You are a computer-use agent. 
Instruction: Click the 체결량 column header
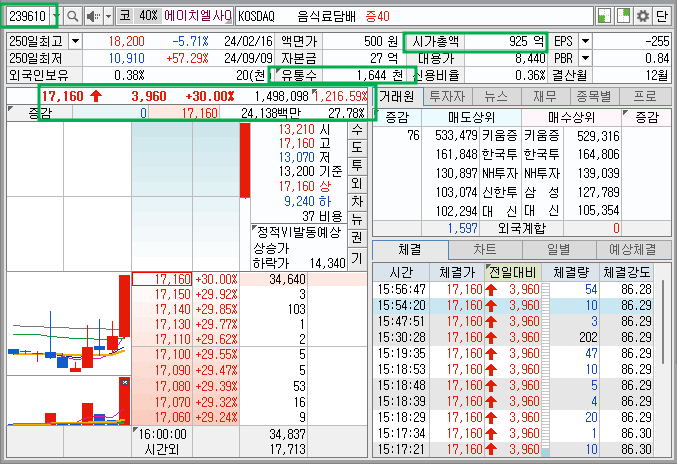571,272
